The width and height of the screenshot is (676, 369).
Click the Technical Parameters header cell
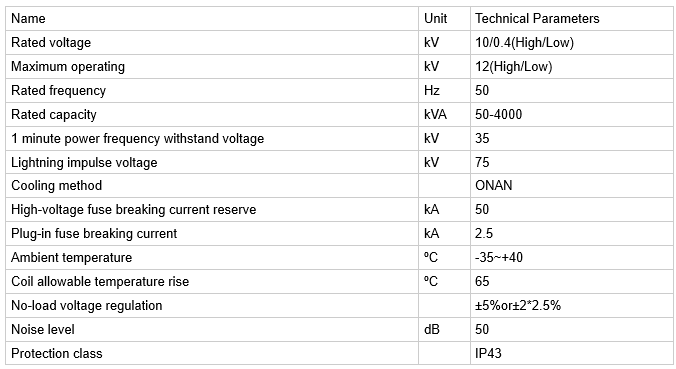pos(572,19)
